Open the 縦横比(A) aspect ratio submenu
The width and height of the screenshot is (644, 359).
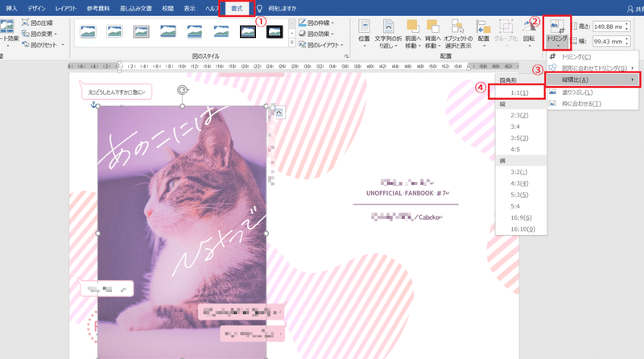click(593, 80)
